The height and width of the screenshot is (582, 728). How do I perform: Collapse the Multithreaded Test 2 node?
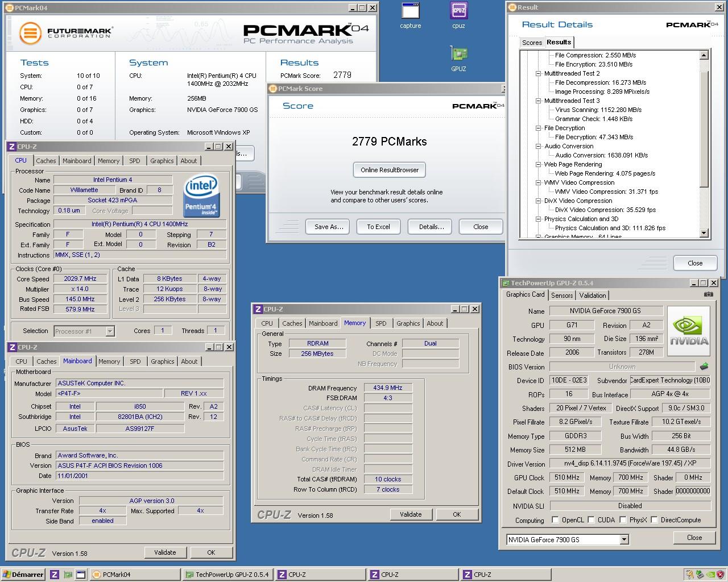(538, 73)
